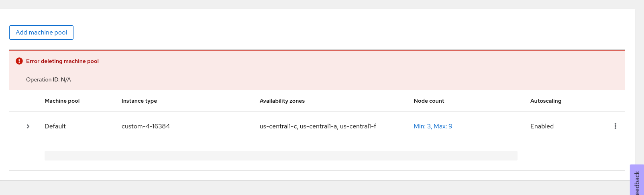Expand the Default machine pool row
Screen dimensions: 644x195
coord(28,126)
